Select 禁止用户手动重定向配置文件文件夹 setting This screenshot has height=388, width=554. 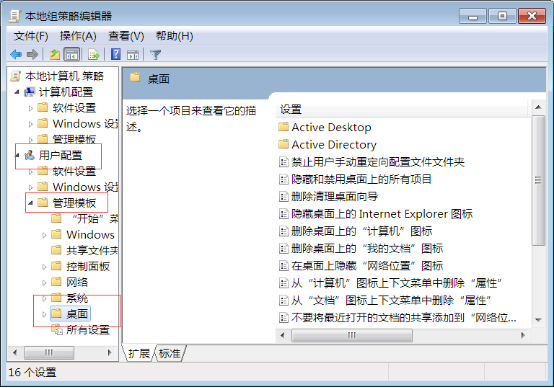378,162
